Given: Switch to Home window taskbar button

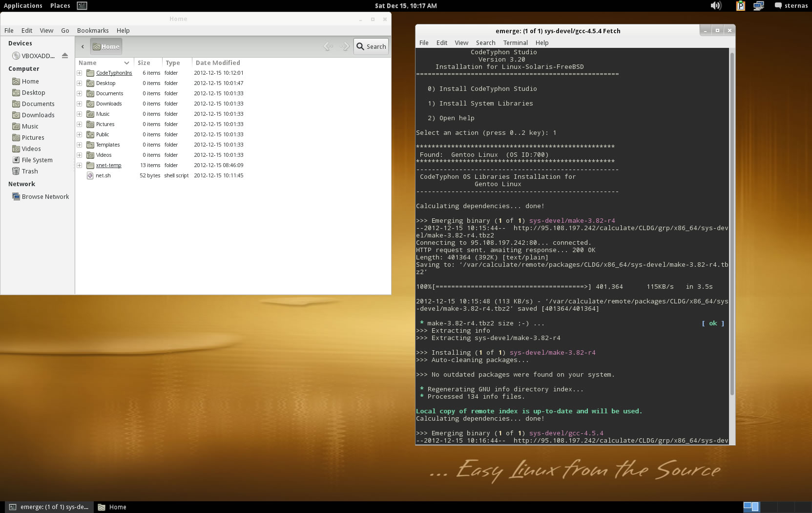Looking at the screenshot, I should [x=112, y=507].
